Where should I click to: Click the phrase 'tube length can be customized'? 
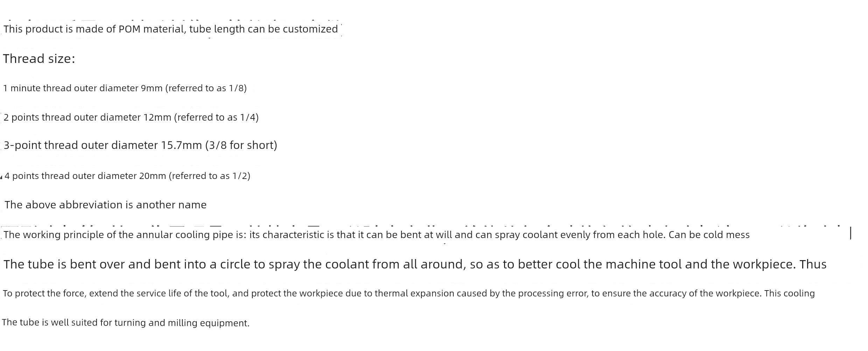264,29
